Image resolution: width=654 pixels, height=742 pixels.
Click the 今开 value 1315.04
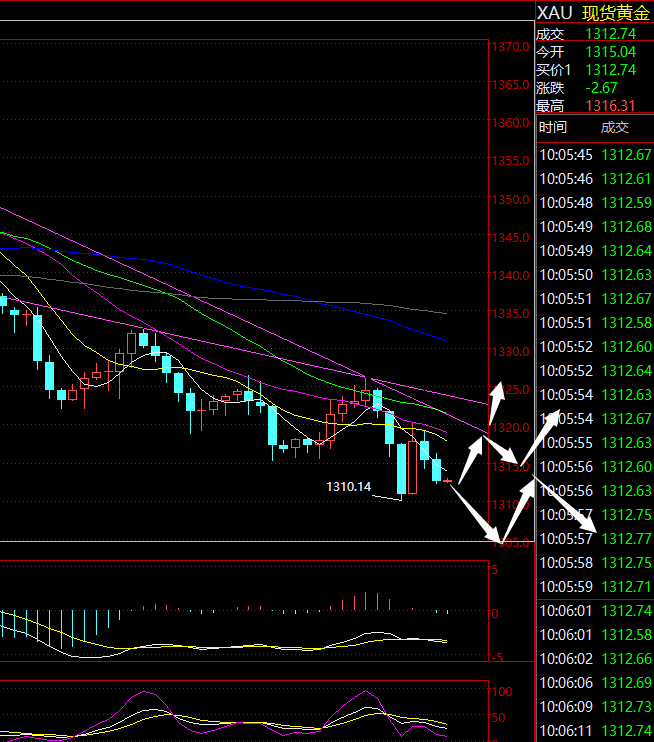(x=610, y=52)
